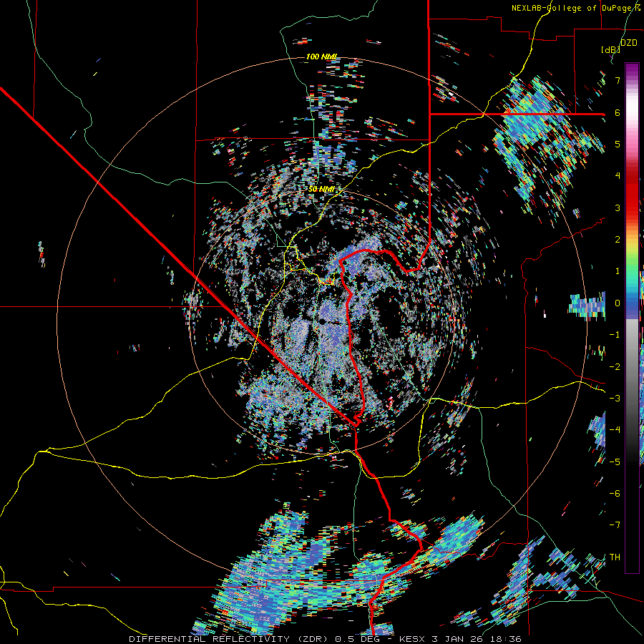Screen dimensions: 644x644
Task: Click the -4 value on the color scale
Action: point(615,430)
